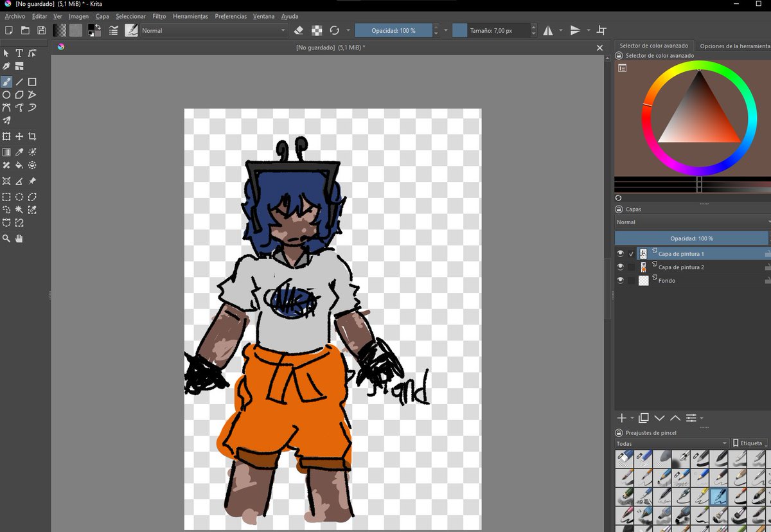Select the Line tool
This screenshot has height=532, width=771.
[x=19, y=82]
